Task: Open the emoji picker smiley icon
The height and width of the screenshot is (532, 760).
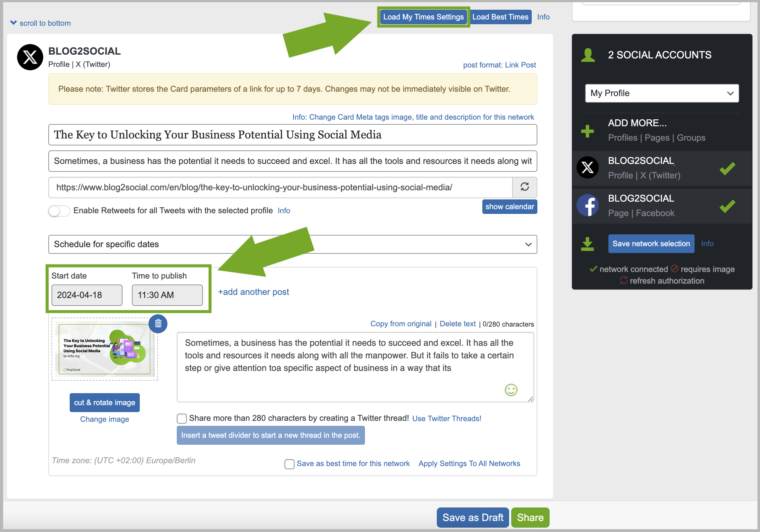Action: click(x=511, y=390)
